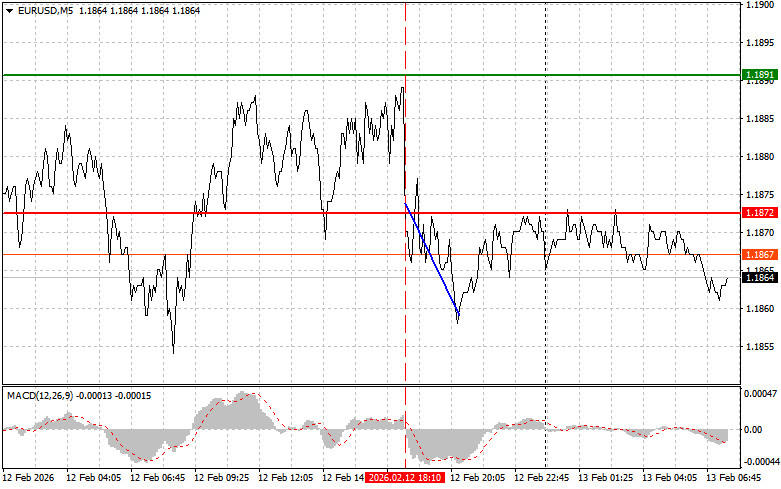Click the 12 Feb 2026 date label
This screenshot has height=489, width=781.
28,478
